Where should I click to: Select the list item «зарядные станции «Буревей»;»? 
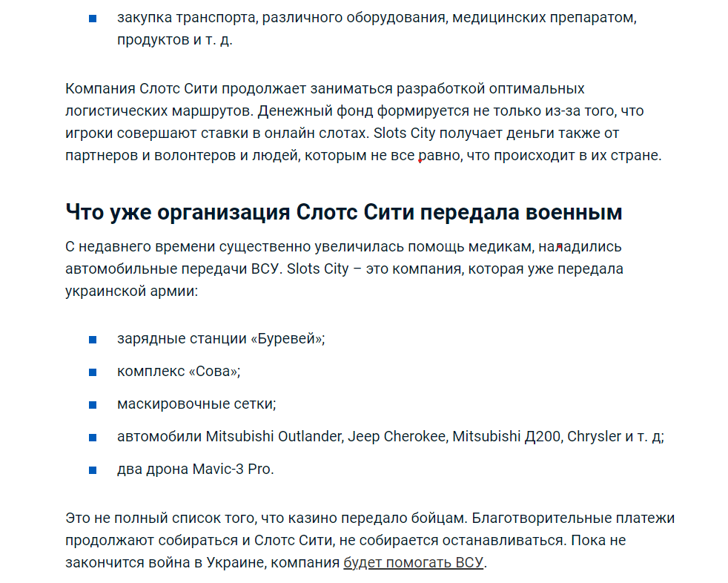pyautogui.click(x=221, y=339)
